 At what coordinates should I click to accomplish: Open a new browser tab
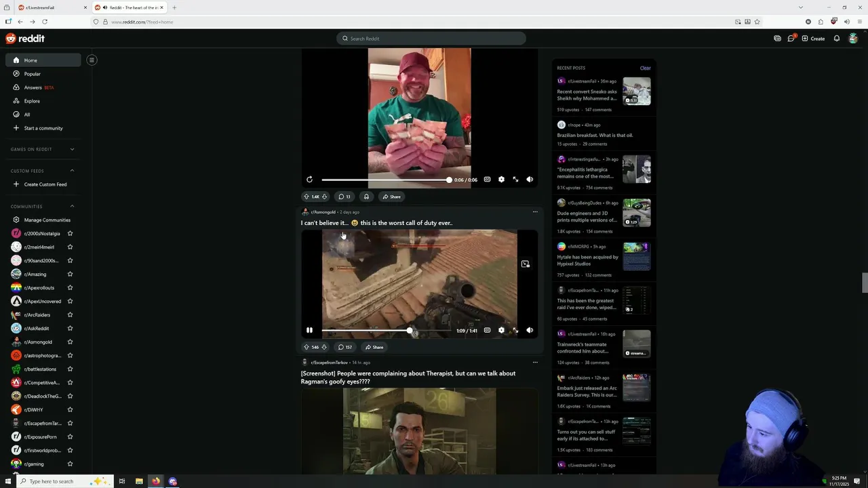174,7
